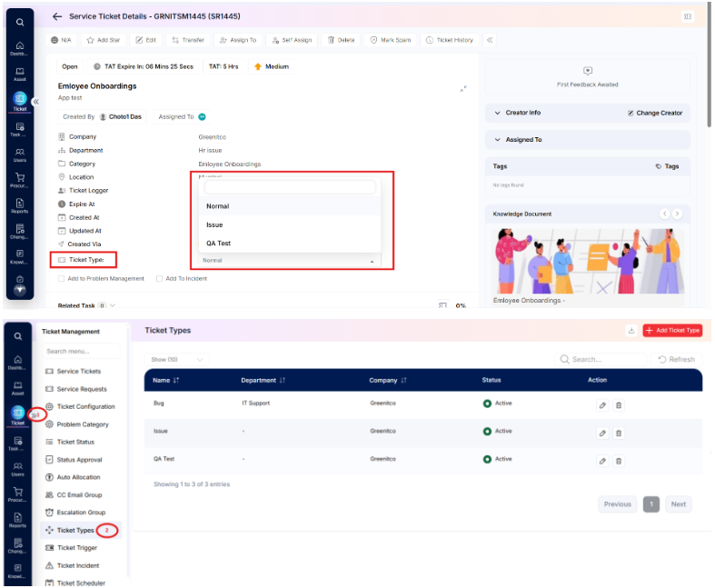Check Add to Problem Management
This screenshot has height=588, width=715.
(61, 278)
